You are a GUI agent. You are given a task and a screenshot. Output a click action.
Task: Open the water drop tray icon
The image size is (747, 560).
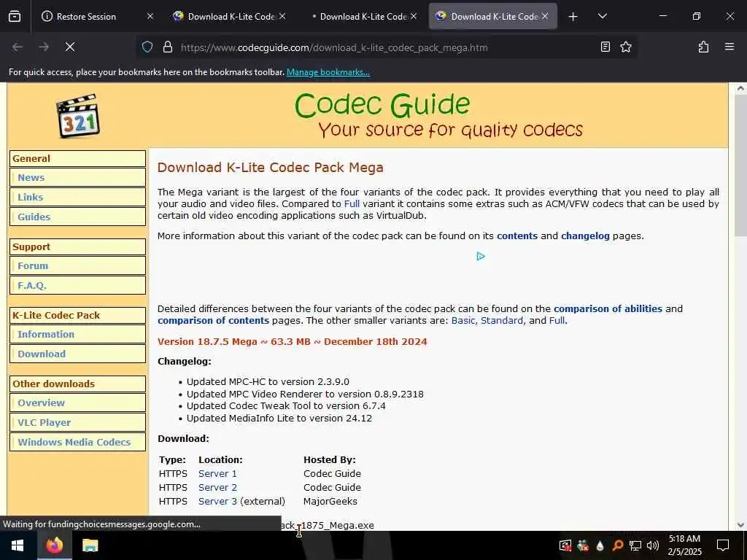[x=600, y=545]
